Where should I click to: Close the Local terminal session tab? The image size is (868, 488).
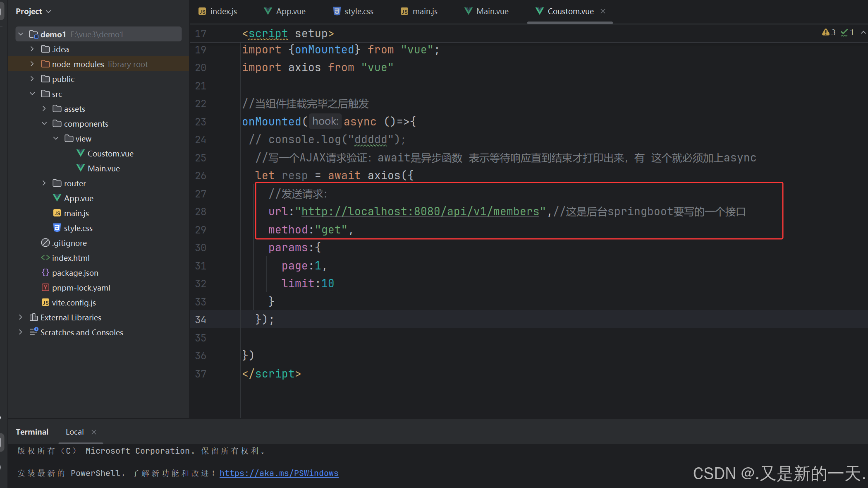tap(94, 432)
